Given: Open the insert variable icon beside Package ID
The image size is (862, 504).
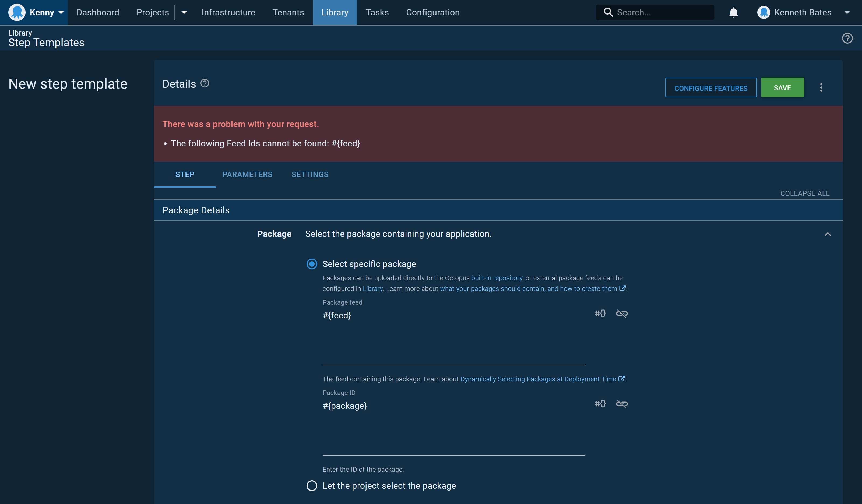Looking at the screenshot, I should pyautogui.click(x=600, y=404).
